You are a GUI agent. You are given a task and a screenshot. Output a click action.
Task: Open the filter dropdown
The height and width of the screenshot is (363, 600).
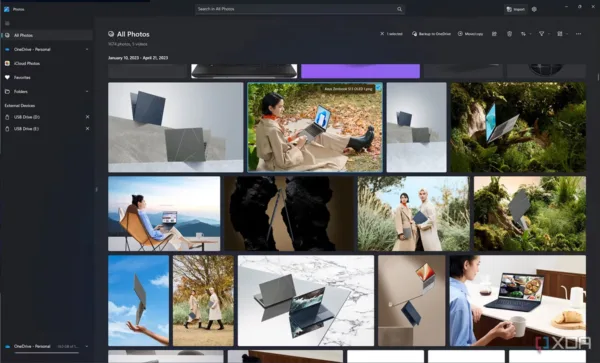point(544,34)
